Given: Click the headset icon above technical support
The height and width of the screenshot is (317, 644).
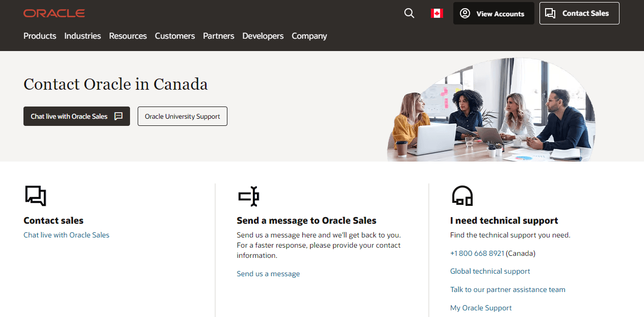Looking at the screenshot, I should 462,196.
